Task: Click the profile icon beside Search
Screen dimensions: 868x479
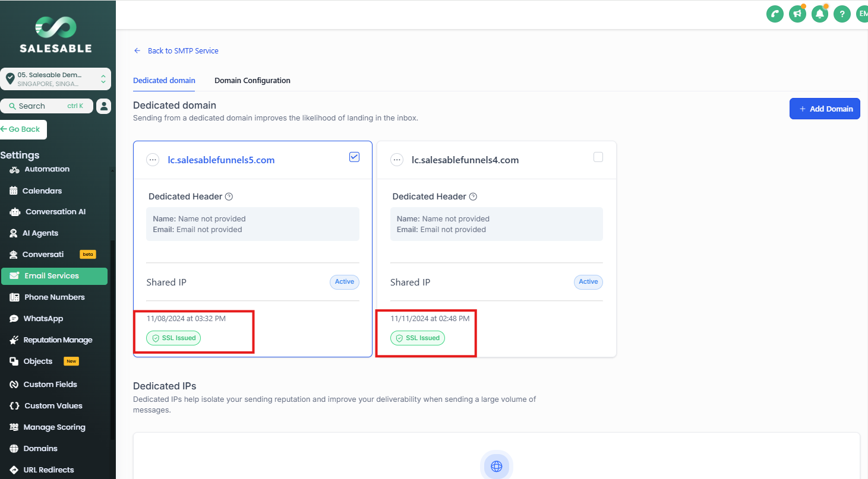Action: [104, 106]
